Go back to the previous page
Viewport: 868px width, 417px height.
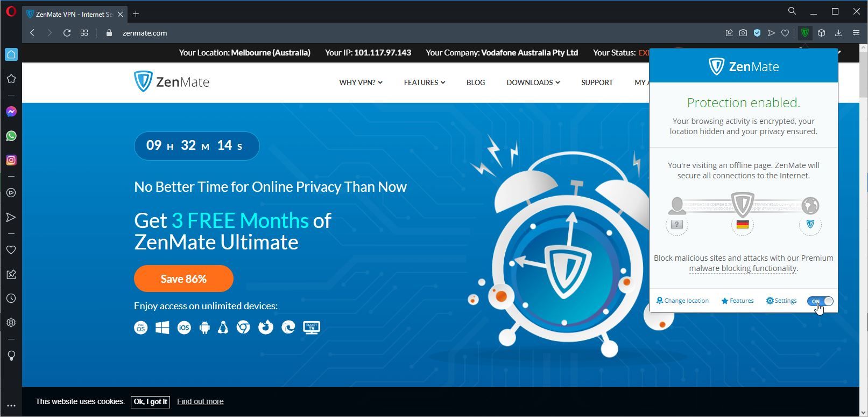(x=32, y=33)
